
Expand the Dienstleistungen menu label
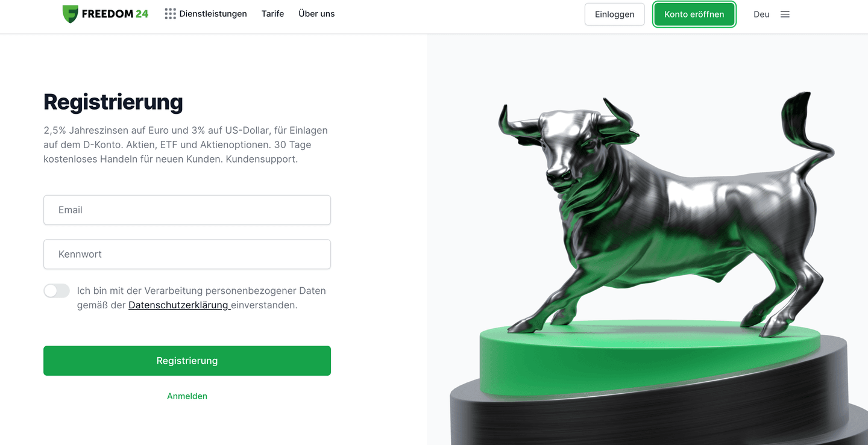click(213, 14)
